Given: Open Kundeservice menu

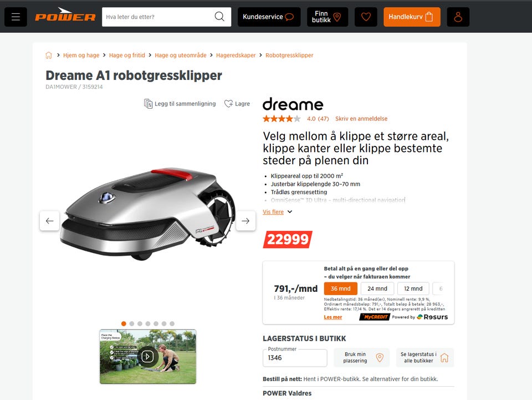Looking at the screenshot, I should coord(269,17).
